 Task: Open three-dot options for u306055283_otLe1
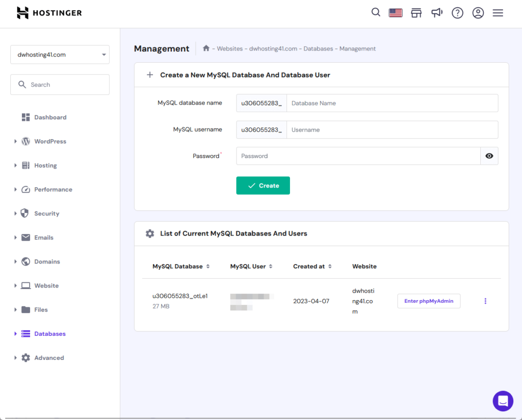coord(485,301)
